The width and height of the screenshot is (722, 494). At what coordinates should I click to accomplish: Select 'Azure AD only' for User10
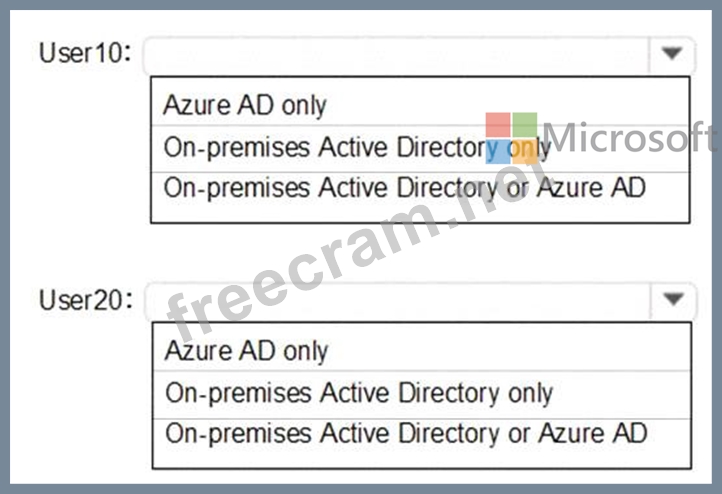420,105
